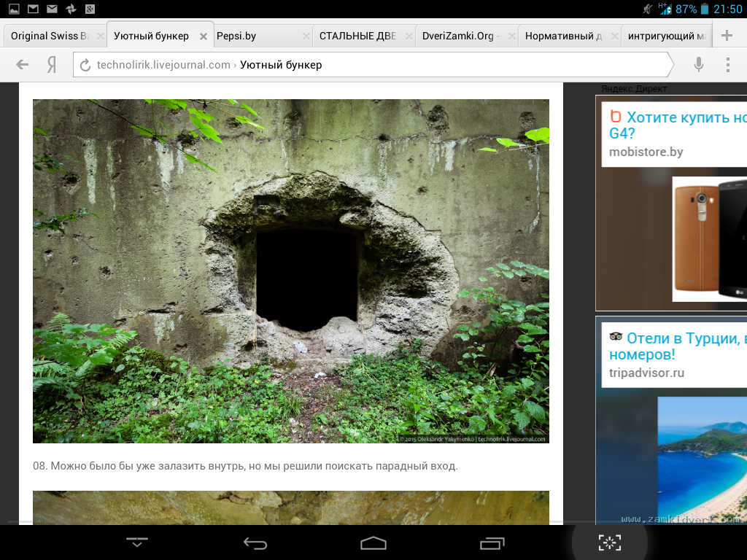Tap the battery 87% indicator
The image size is (747, 560).
[x=692, y=9]
